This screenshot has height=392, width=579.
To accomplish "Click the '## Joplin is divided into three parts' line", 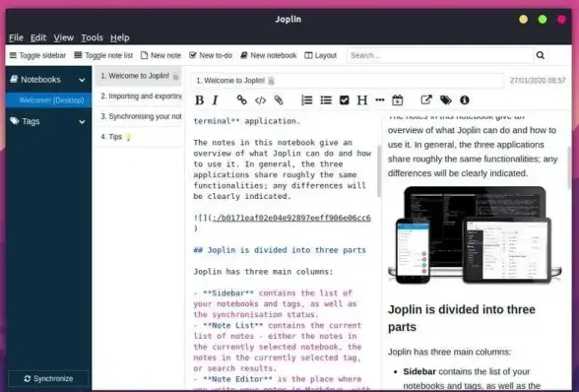I will (x=280, y=250).
